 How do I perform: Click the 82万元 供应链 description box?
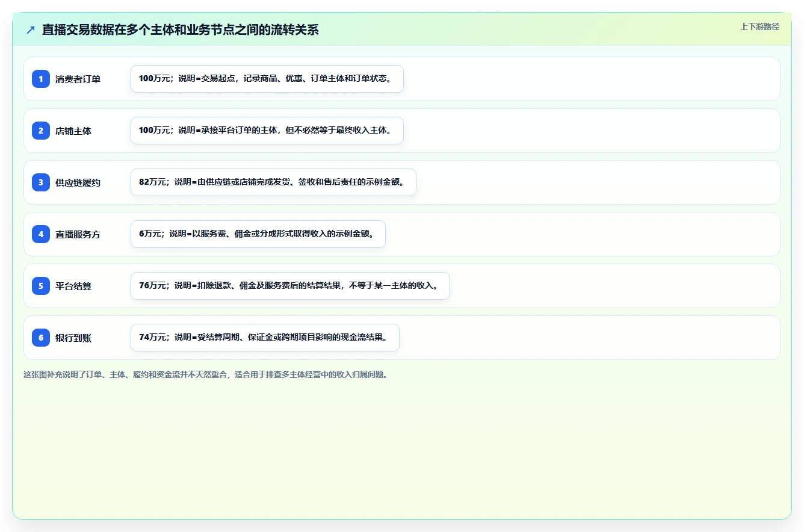click(273, 182)
